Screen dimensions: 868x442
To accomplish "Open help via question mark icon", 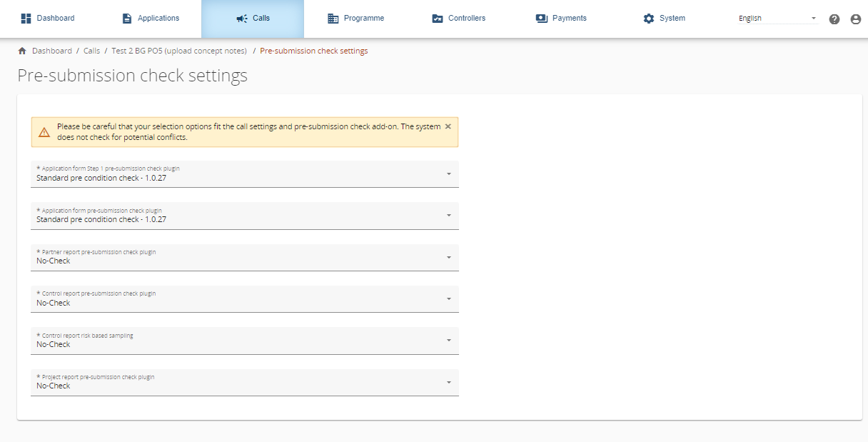I will tap(834, 19).
